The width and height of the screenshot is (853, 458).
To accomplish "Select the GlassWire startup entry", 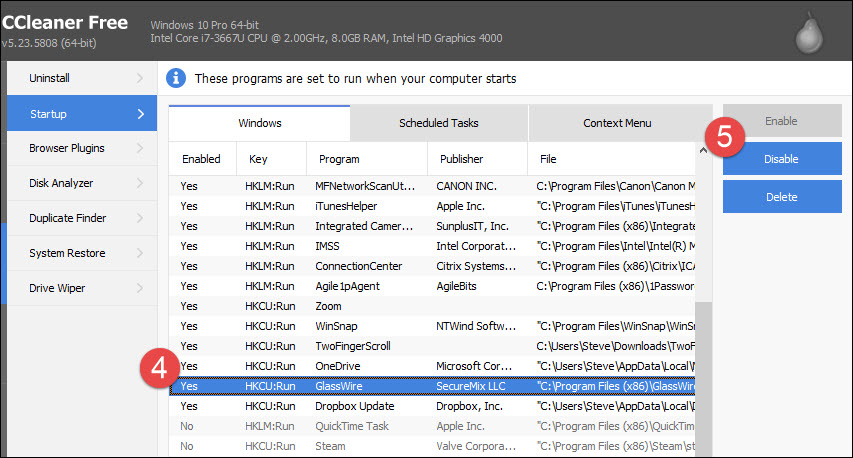I will coord(432,386).
